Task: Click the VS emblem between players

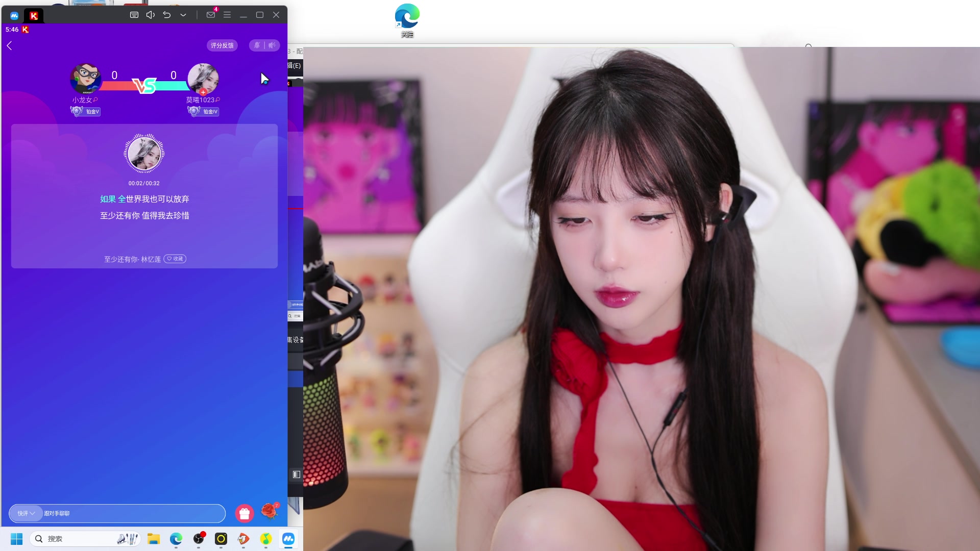Action: (144, 85)
